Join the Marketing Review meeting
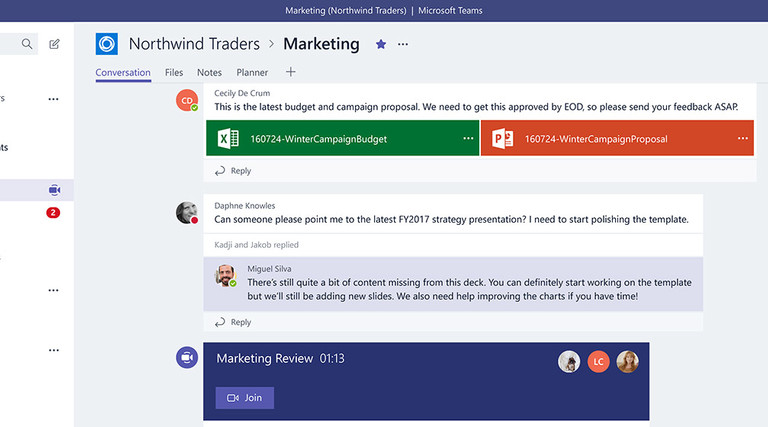 (245, 398)
